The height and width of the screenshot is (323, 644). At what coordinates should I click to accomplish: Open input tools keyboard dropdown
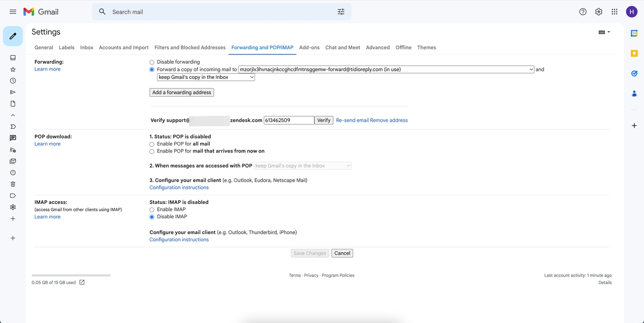click(604, 32)
